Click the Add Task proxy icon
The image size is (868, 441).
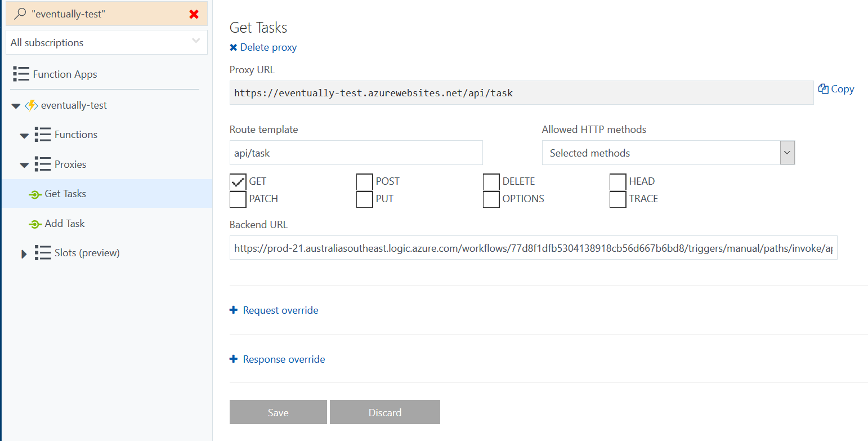coord(35,224)
